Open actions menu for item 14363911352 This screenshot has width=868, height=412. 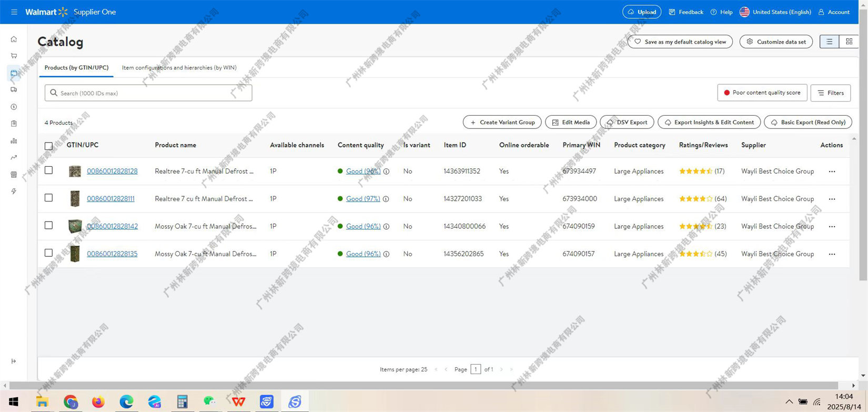point(832,172)
